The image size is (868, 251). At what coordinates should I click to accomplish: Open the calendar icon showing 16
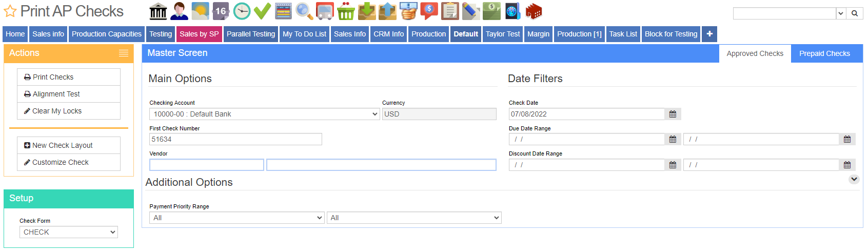coord(221,11)
